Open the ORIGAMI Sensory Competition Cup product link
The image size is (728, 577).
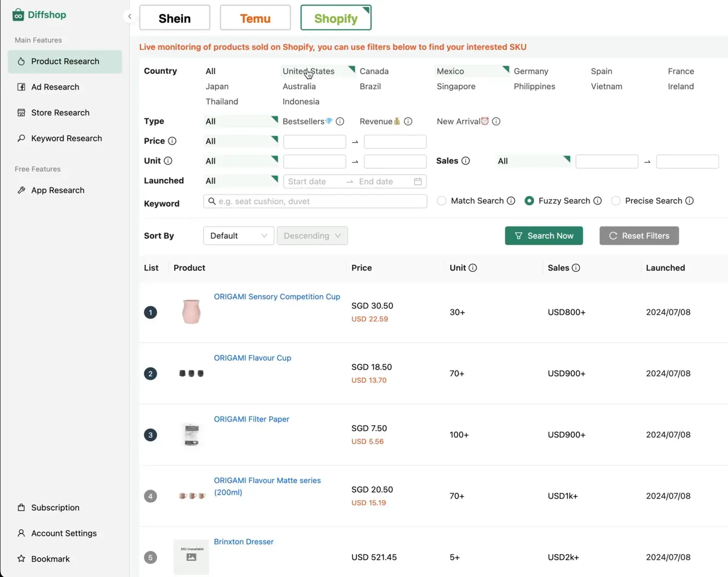(x=277, y=297)
